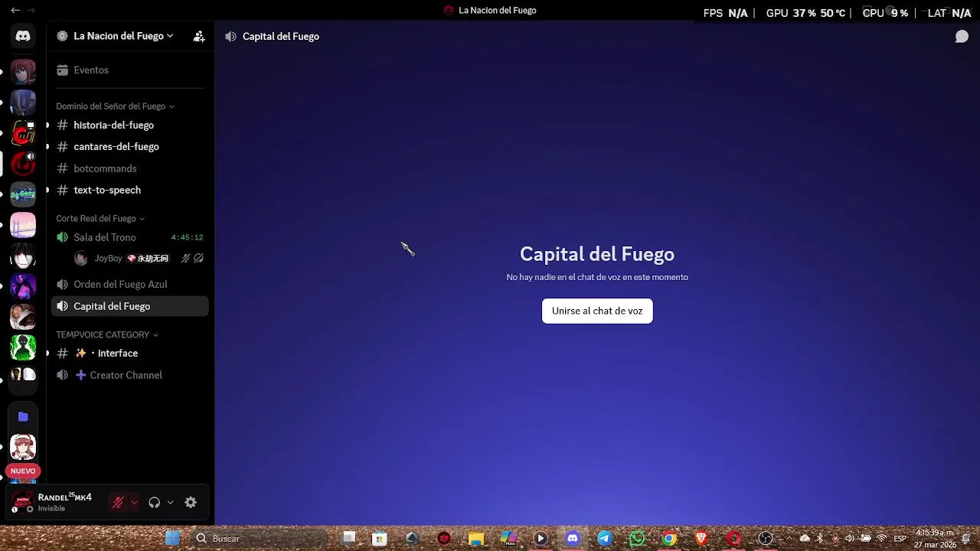Select Orden del Fuego Azul voice channel
980x551 pixels.
129,284
